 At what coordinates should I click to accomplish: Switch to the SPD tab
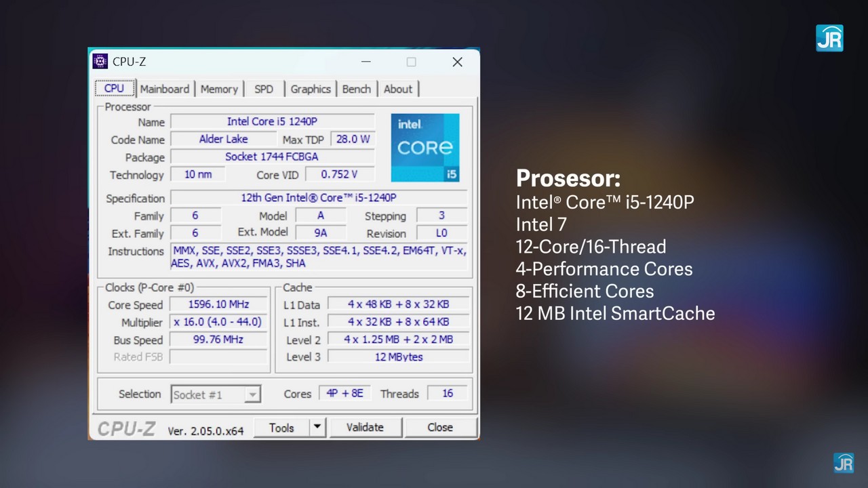(x=264, y=89)
